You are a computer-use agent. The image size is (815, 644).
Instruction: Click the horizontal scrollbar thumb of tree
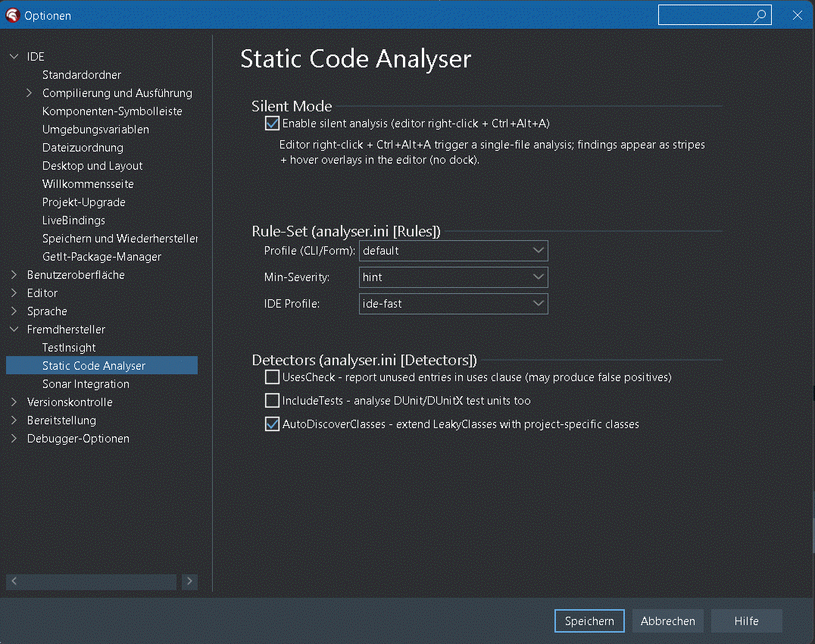coord(98,581)
